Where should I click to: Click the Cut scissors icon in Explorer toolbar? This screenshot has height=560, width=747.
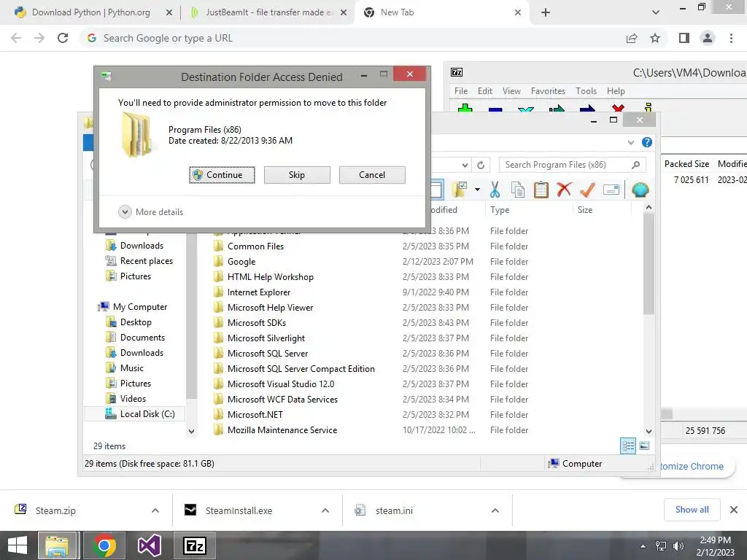495,190
